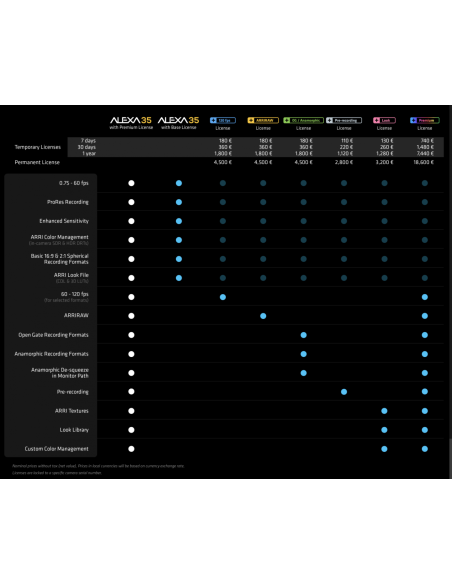Select the yellow ARRIRAW License badge

point(263,120)
